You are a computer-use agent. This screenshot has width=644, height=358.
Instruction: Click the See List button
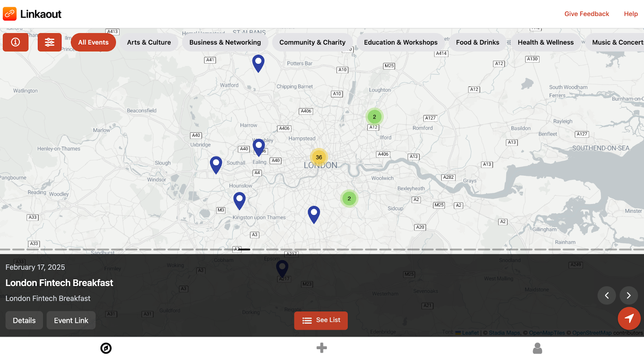coord(321,321)
